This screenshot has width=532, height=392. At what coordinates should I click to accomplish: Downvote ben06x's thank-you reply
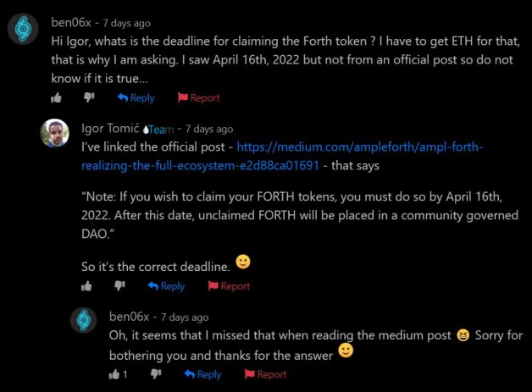(156, 374)
